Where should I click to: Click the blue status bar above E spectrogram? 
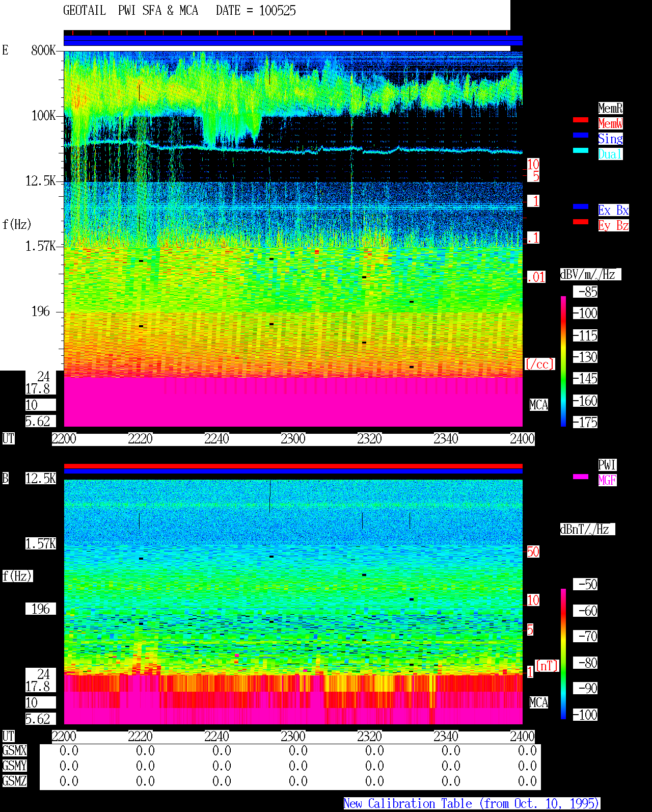pyautogui.click(x=293, y=41)
